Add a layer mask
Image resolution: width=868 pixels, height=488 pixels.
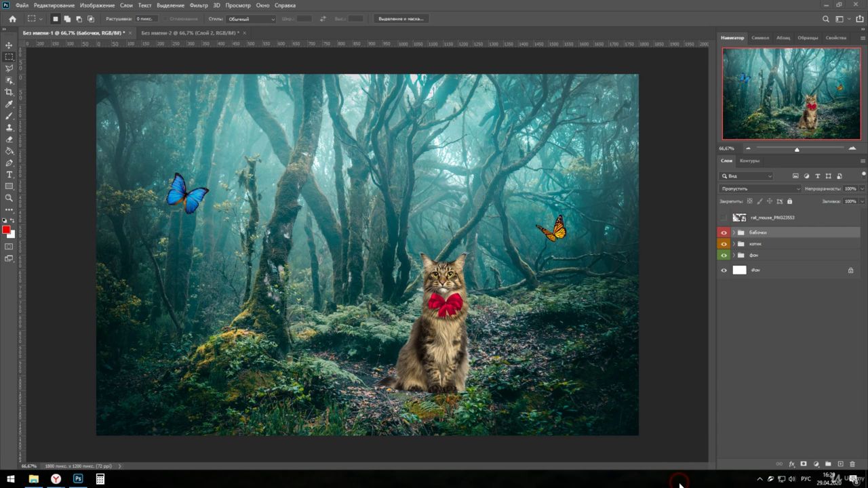tap(804, 464)
